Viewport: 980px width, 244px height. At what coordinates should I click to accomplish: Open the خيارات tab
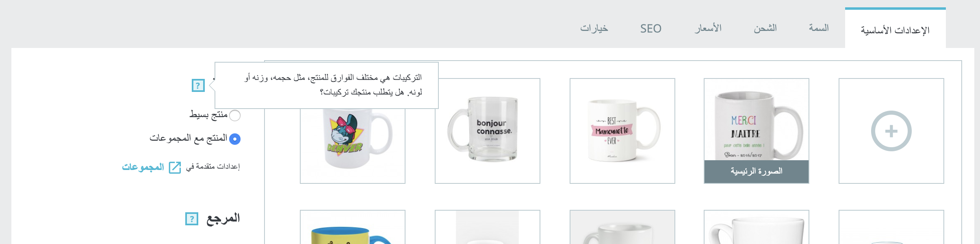coord(594,28)
